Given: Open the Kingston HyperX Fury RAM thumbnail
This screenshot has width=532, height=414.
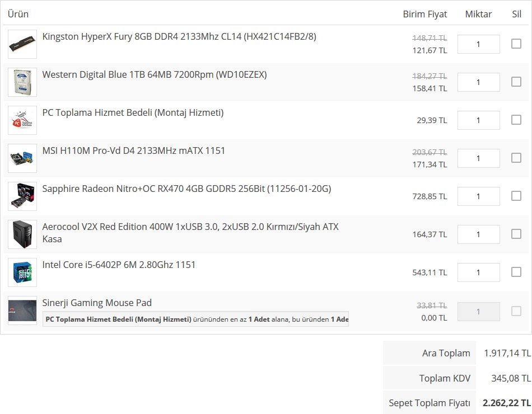Looking at the screenshot, I should pyautogui.click(x=22, y=44).
